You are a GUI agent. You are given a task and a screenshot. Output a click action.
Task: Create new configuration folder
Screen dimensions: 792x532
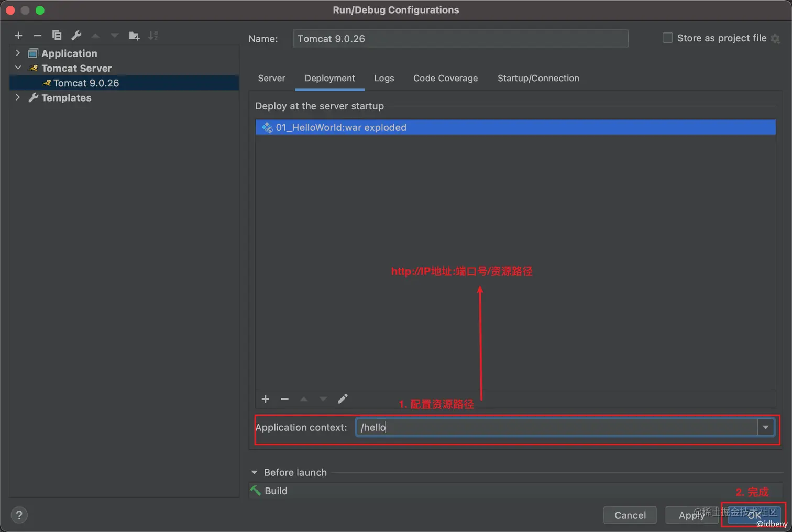134,36
